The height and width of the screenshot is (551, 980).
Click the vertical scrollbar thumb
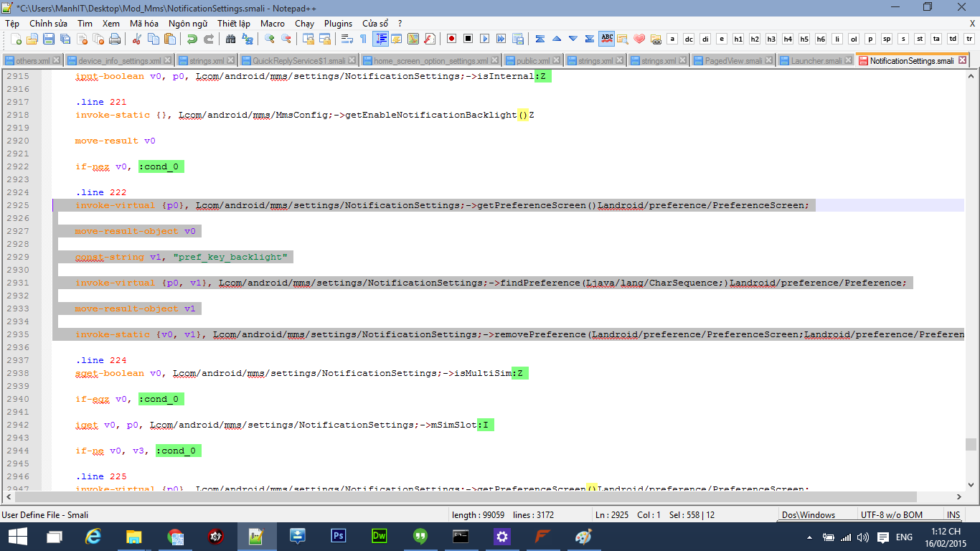(971, 444)
